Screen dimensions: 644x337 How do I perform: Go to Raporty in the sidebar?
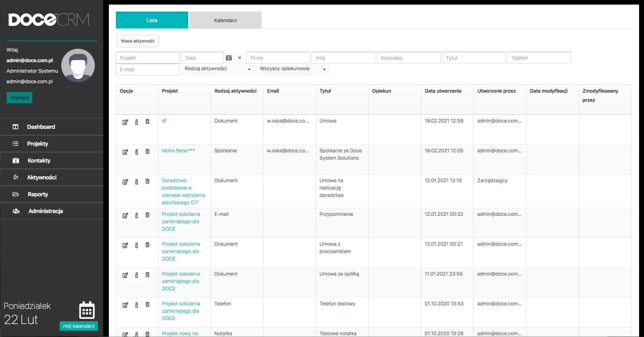coord(38,194)
